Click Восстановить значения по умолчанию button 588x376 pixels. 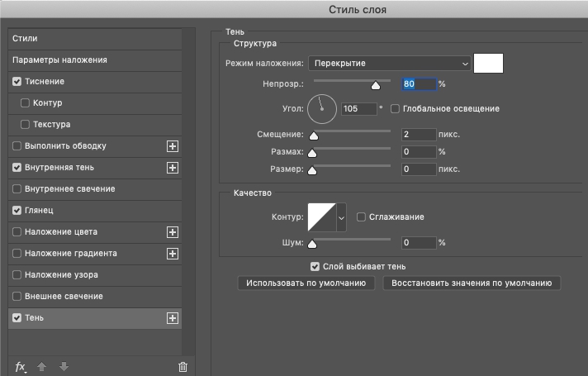coord(472,283)
